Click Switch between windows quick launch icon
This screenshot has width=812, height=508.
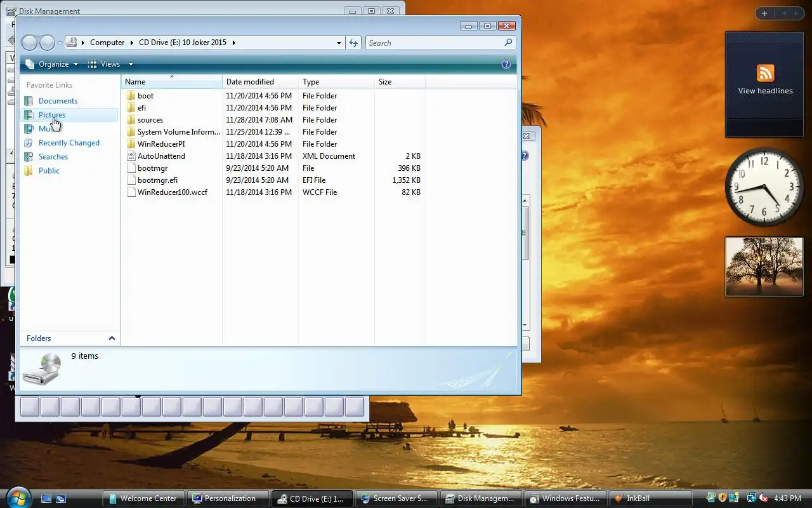pyautogui.click(x=61, y=499)
